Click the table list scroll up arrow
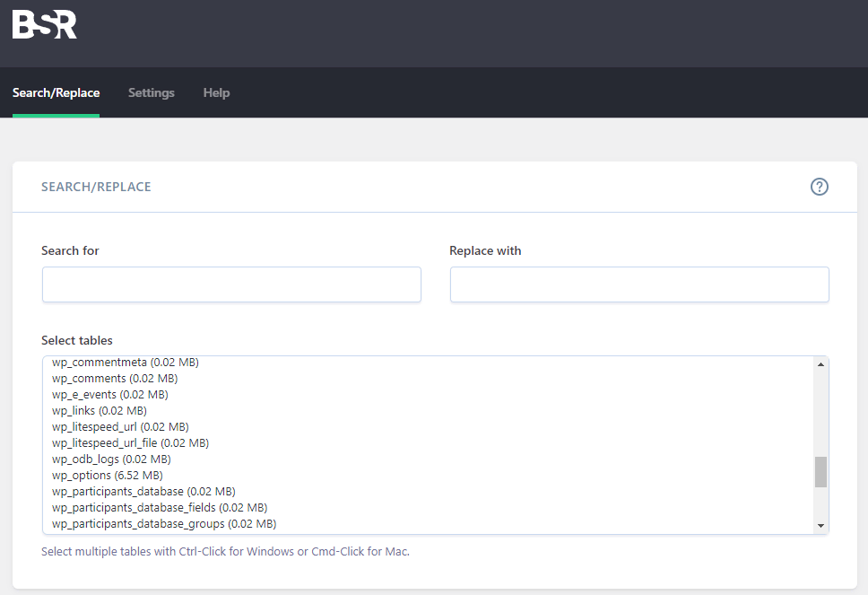 click(820, 364)
